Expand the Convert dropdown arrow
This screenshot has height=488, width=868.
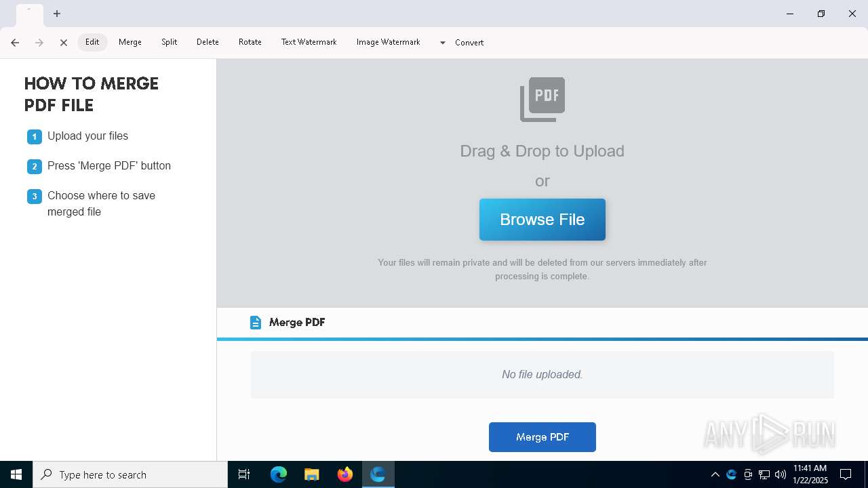442,43
